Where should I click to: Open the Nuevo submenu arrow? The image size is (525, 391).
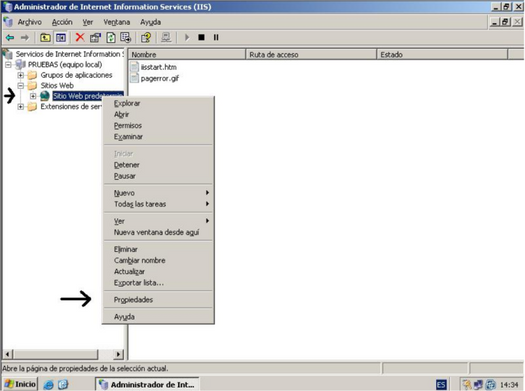pyautogui.click(x=207, y=193)
